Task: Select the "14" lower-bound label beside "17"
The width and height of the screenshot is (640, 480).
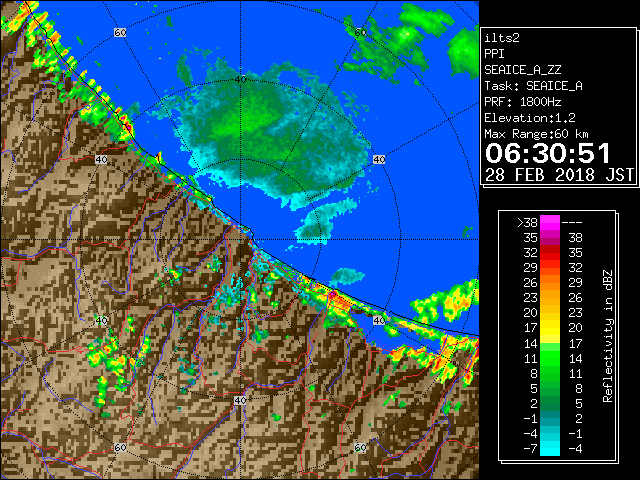Action: click(530, 344)
